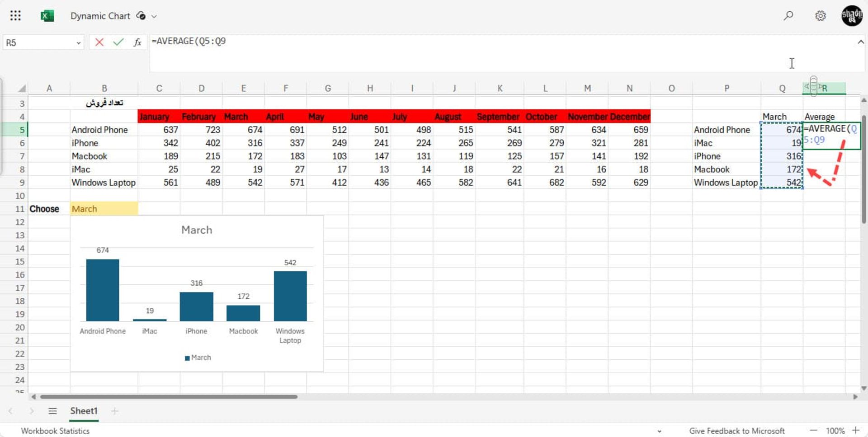
Task: Click the scroll left arrow of horizontal scrollbar
Action: click(x=33, y=397)
